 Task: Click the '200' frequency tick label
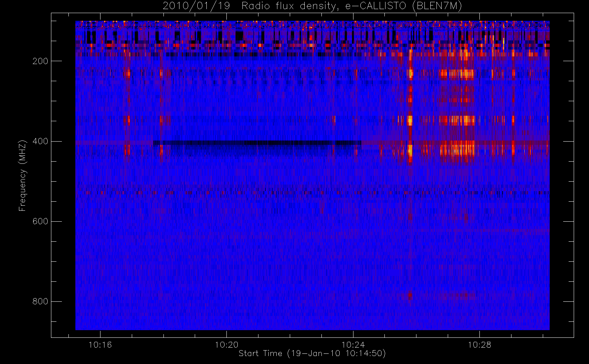pyautogui.click(x=40, y=61)
